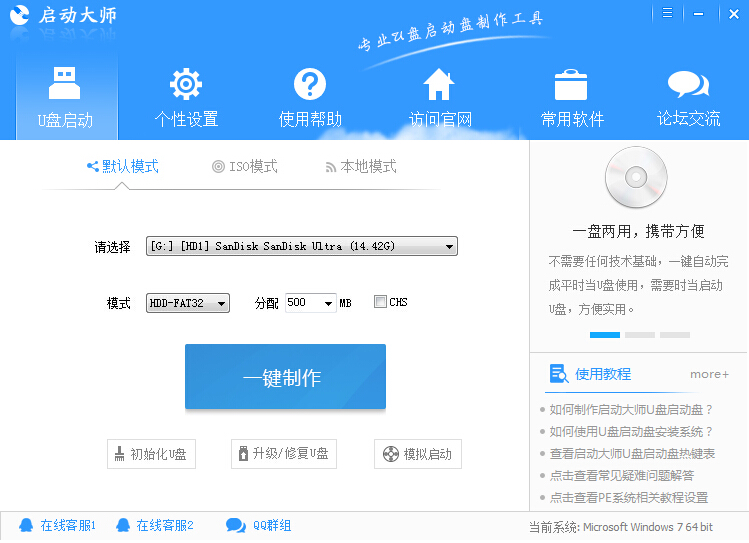Open the HDD-FAT32 mode dropdown
The width and height of the screenshot is (749, 543).
pyautogui.click(x=188, y=303)
